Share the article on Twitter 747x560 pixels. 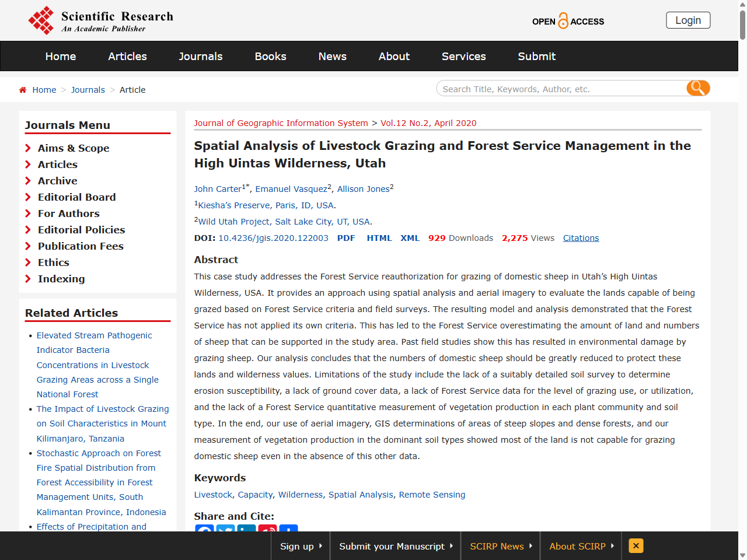click(x=225, y=531)
